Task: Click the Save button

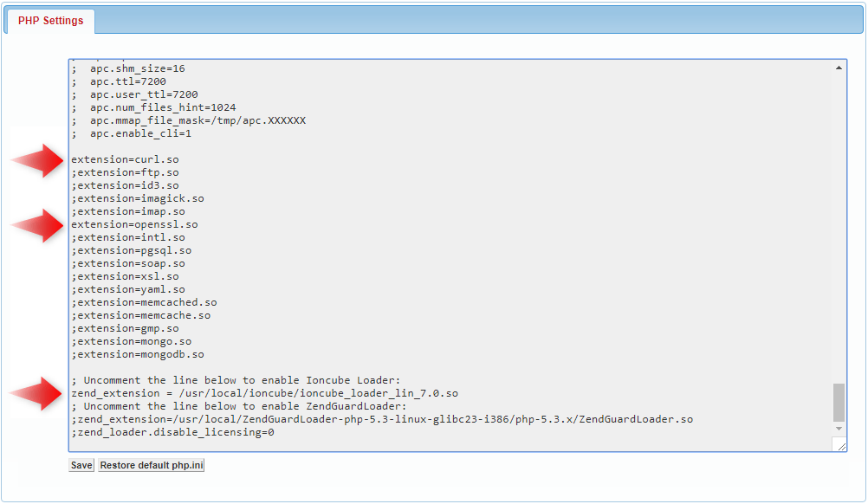Action: tap(81, 466)
